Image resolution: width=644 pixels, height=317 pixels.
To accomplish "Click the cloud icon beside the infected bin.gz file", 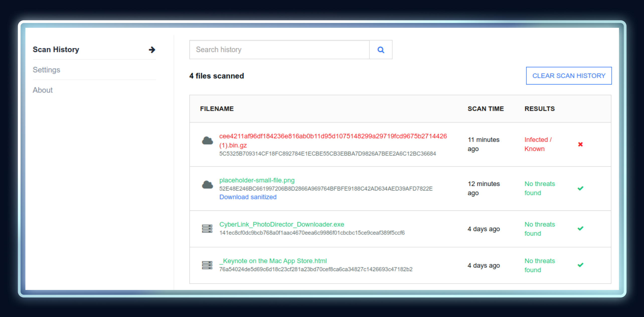I will tap(207, 141).
